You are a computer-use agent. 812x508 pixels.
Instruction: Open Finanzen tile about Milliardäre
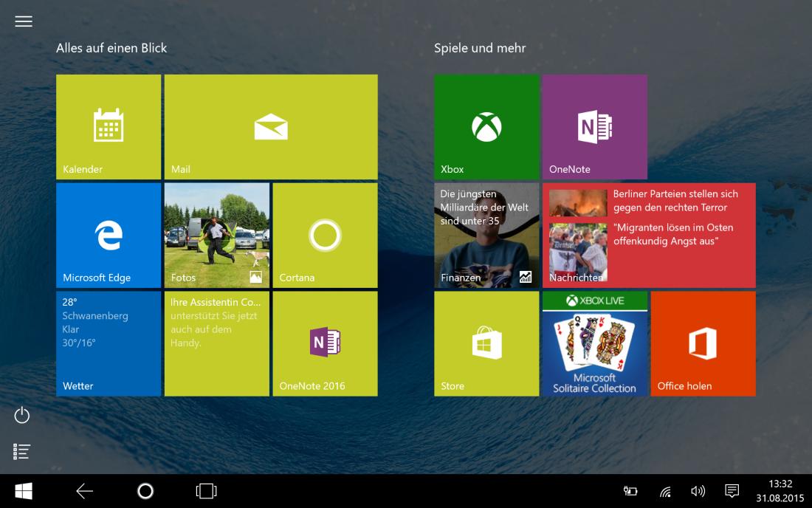point(486,235)
